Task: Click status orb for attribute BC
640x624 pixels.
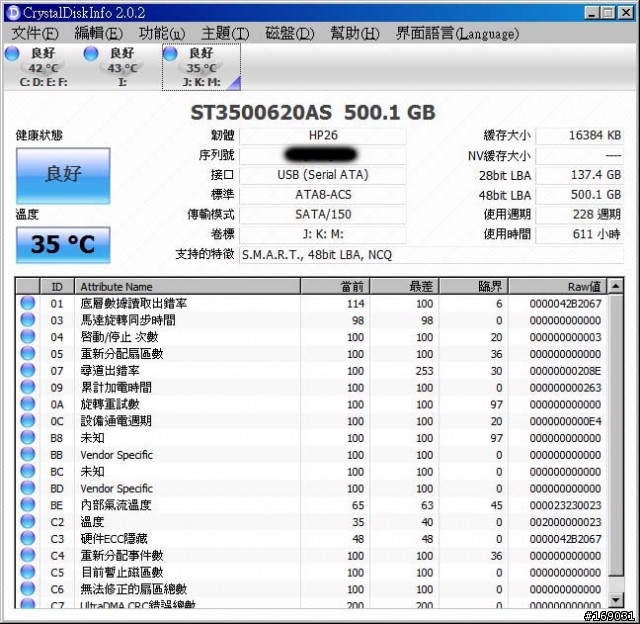Action: (28, 471)
